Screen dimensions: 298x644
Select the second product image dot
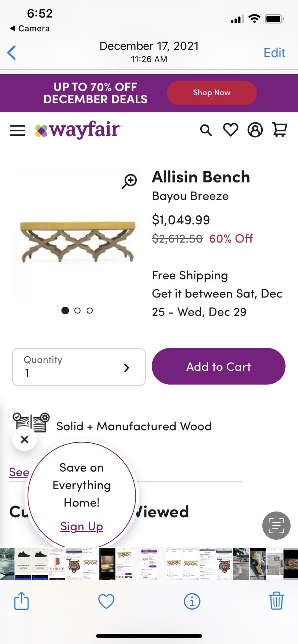pyautogui.click(x=78, y=311)
